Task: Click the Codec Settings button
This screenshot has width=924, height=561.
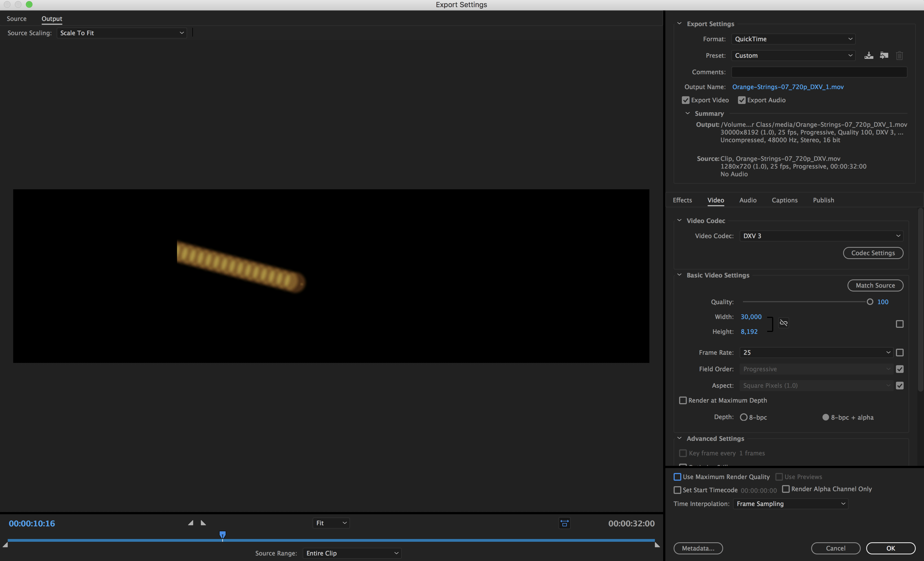Action: 873,253
